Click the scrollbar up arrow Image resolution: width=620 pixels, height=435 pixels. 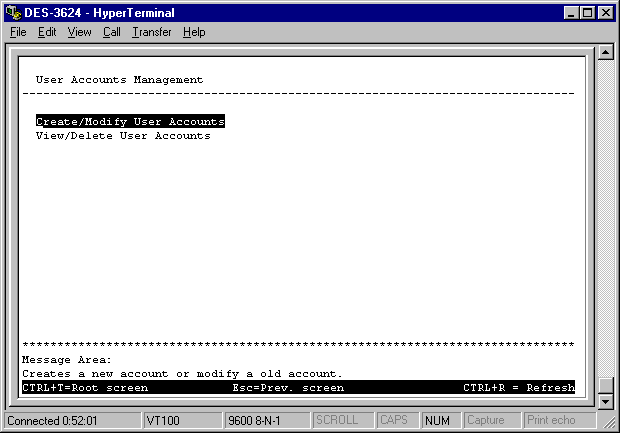(x=605, y=54)
